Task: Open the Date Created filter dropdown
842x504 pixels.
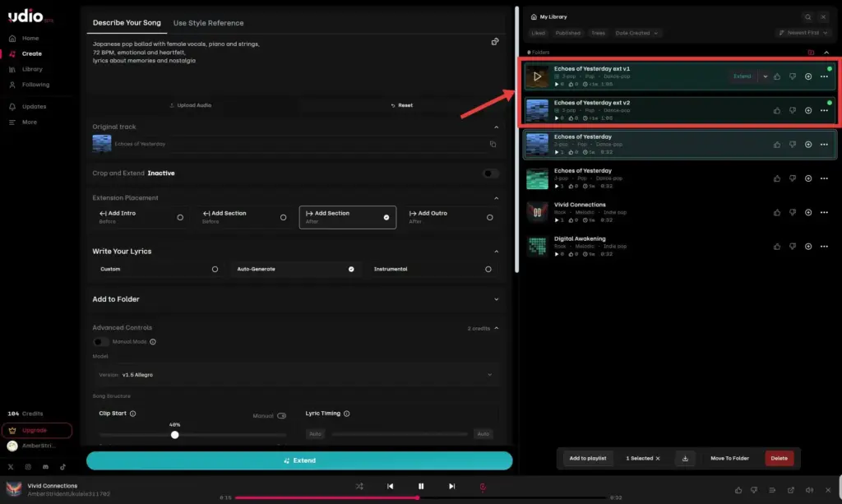Action: pyautogui.click(x=636, y=33)
